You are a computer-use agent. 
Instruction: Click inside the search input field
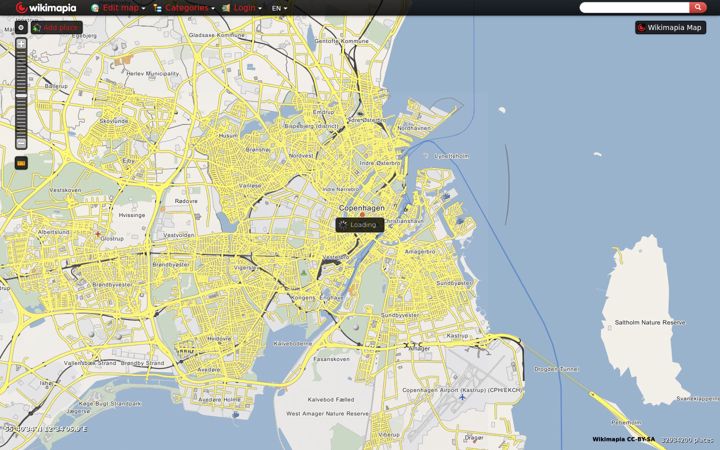(635, 7)
